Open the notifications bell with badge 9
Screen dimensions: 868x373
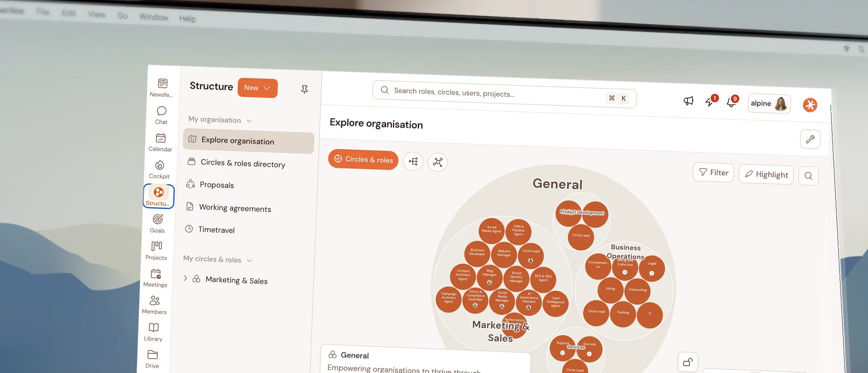[732, 102]
